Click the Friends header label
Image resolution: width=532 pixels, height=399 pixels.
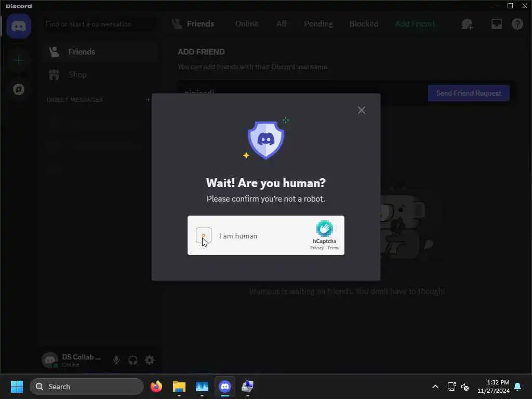coord(200,24)
